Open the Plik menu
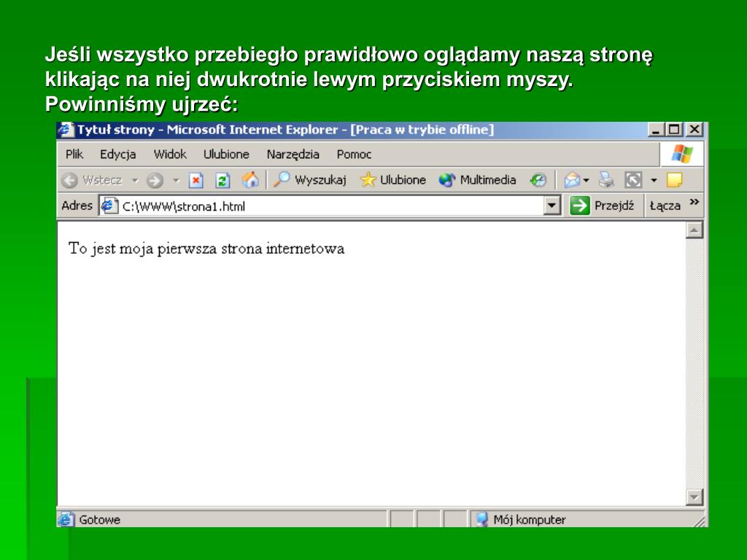The height and width of the screenshot is (560, 747). pyautogui.click(x=74, y=155)
